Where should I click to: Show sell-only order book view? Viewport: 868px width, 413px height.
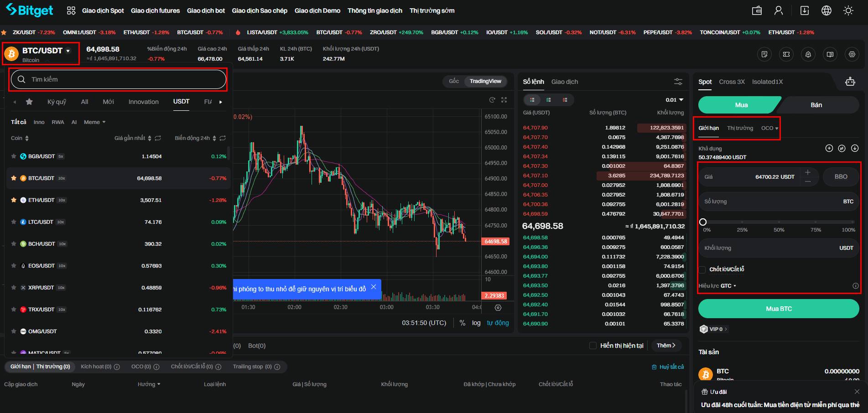[x=565, y=100]
